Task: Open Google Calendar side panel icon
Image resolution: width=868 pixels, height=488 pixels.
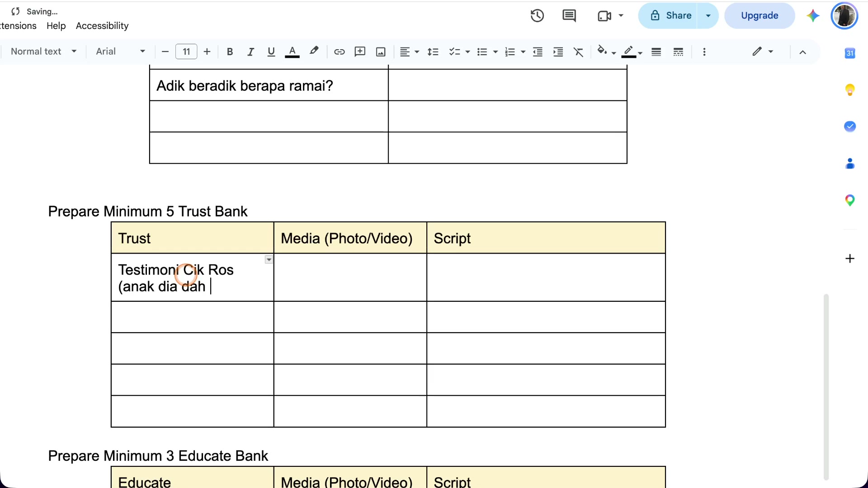Action: pos(850,53)
